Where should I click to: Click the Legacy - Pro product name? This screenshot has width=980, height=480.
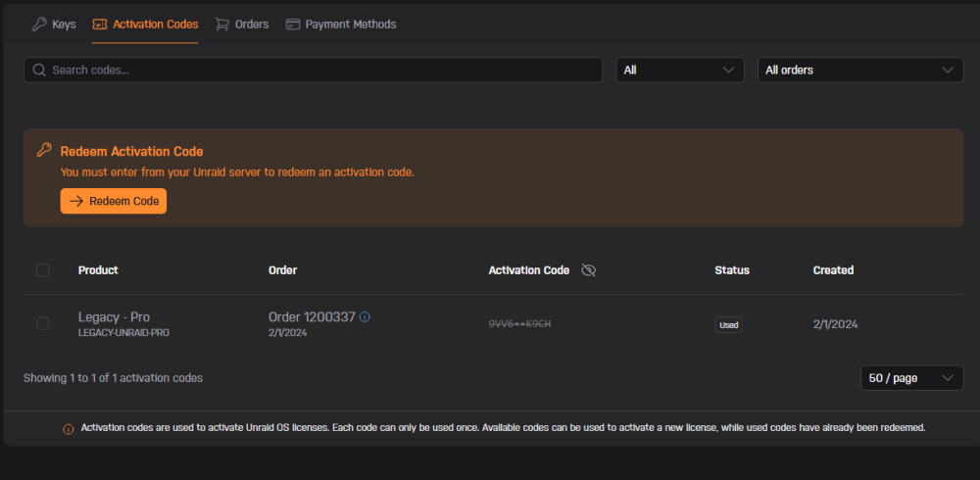tap(114, 316)
